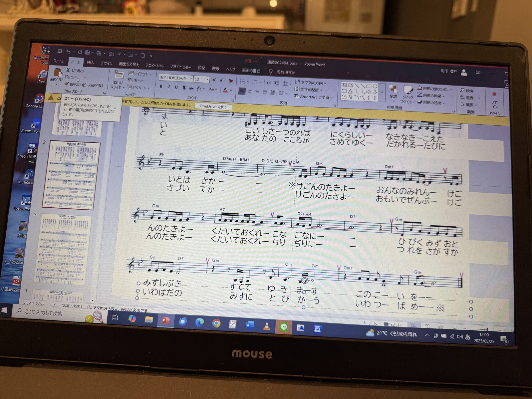The height and width of the screenshot is (399, 532).
Task: Open LINE app from the taskbar
Action: [x=283, y=327]
